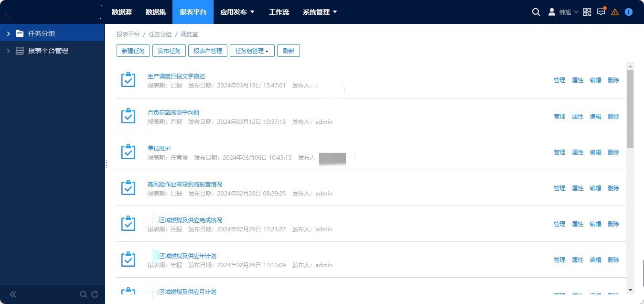The height and width of the screenshot is (304, 644).
Task: Open the QR code icon in header
Action: 587,12
